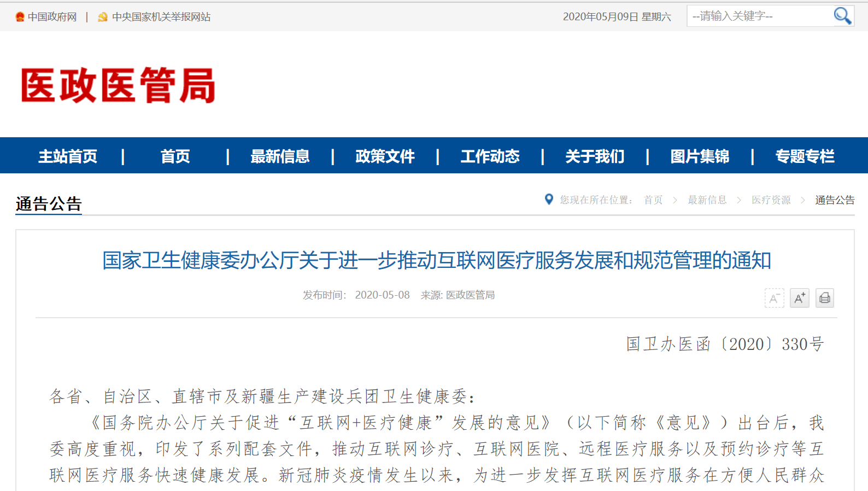The image size is (868, 491).
Task: Click the 发布时间 label
Action: coord(324,295)
